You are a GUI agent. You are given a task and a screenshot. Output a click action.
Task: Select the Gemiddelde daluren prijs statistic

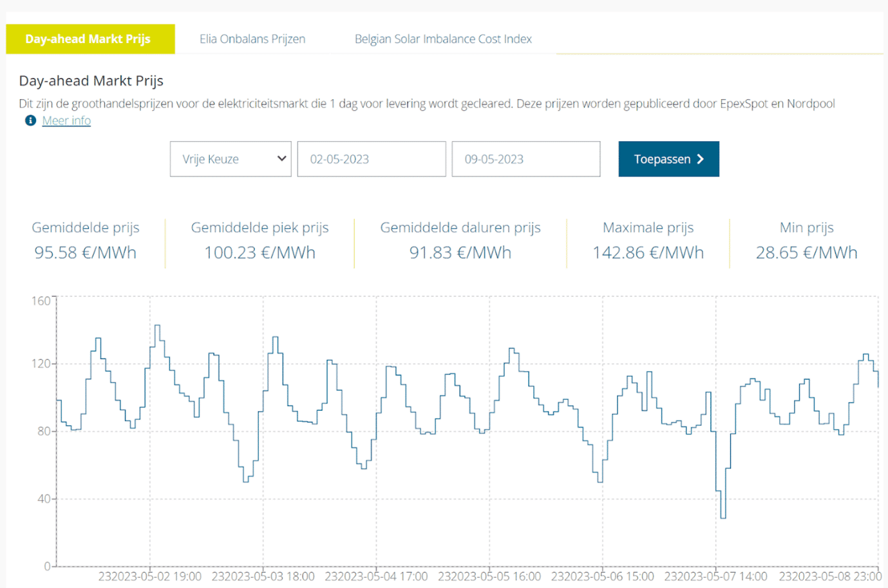click(460, 240)
